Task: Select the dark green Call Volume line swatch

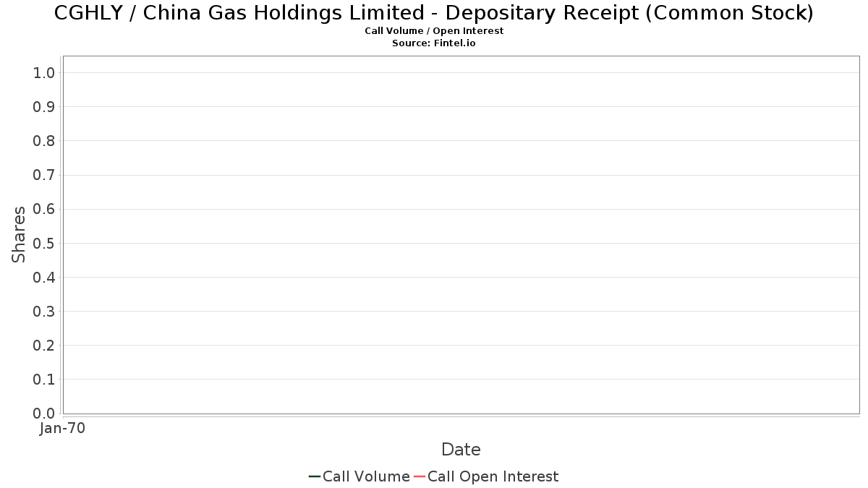Action: point(315,476)
